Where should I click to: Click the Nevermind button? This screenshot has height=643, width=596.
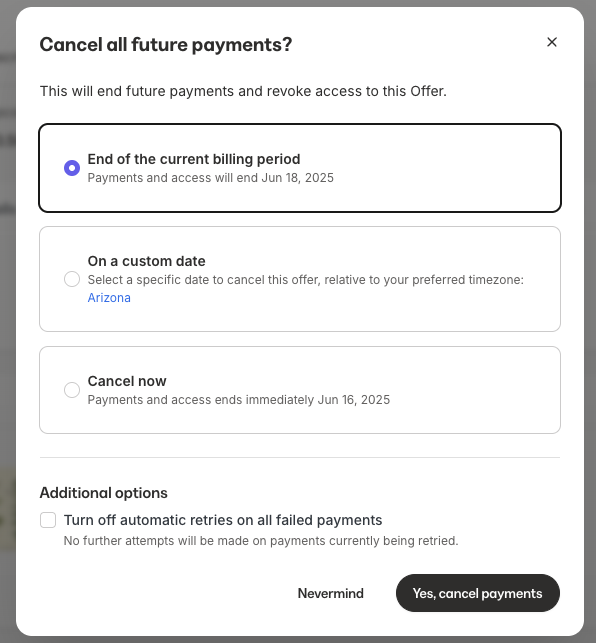(x=331, y=593)
